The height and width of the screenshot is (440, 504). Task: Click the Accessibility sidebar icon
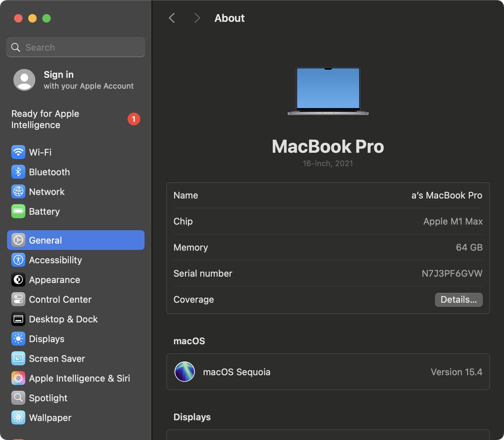tap(18, 260)
